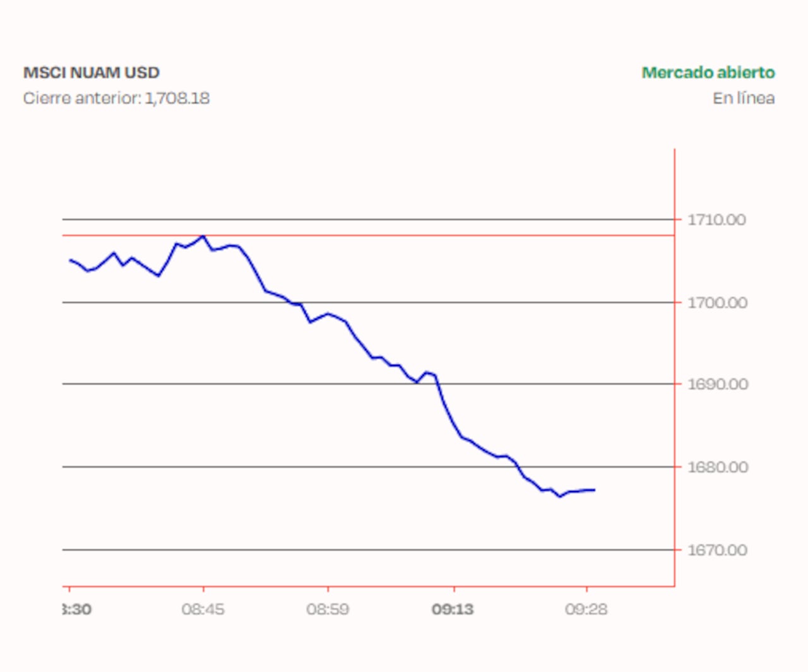
Task: Click the MSCI NUAM USD index title
Action: (91, 73)
